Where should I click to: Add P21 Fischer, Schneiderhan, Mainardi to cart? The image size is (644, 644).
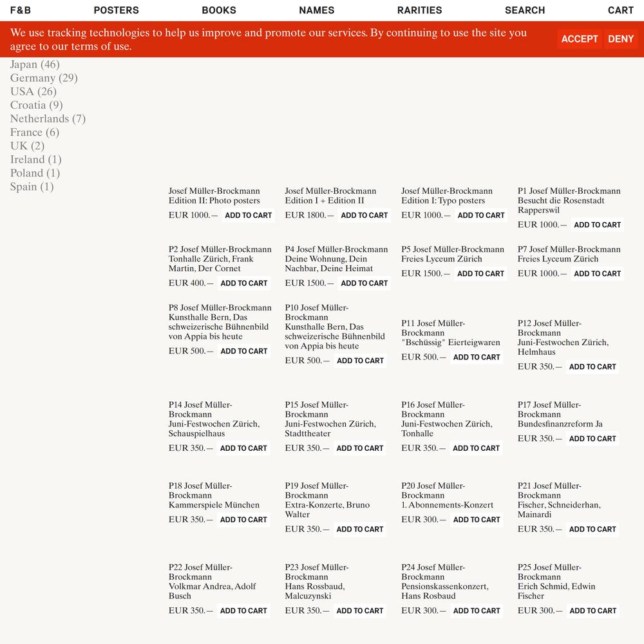click(x=592, y=529)
